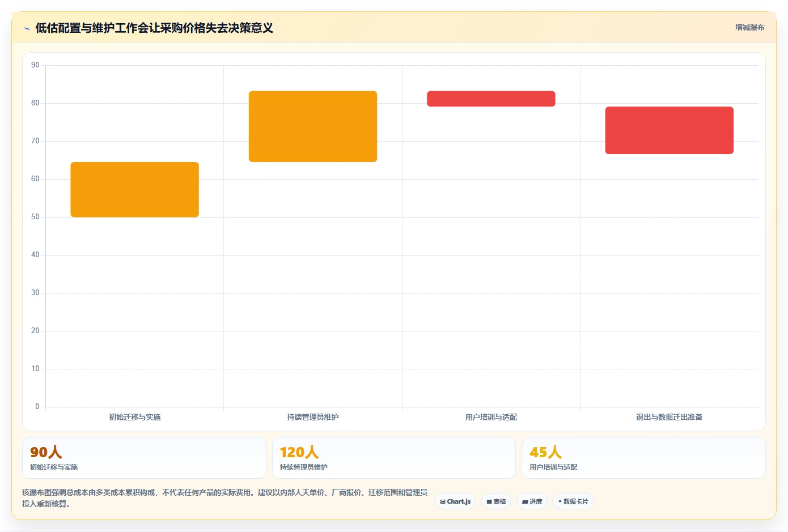Viewport: 788px width, 532px height.
Task: Click the lightning icon beside the chart title
Action: pyautogui.click(x=27, y=28)
